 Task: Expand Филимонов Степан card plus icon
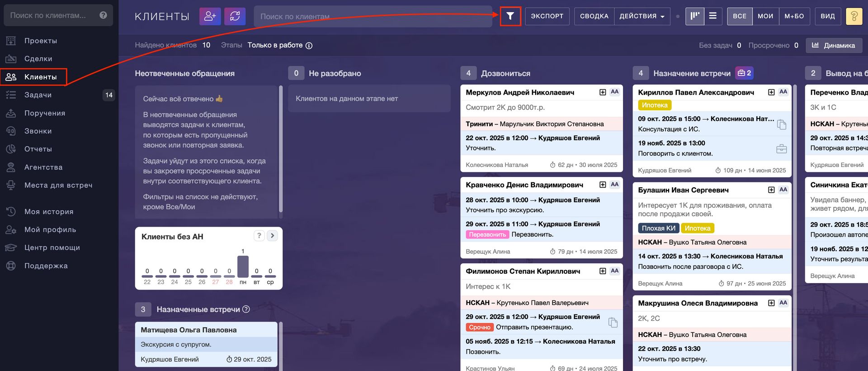pyautogui.click(x=603, y=271)
